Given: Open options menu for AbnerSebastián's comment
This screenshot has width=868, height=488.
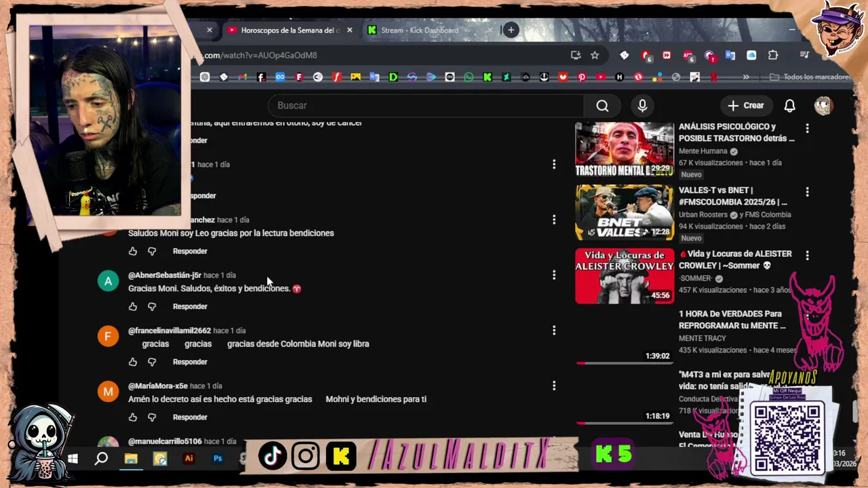Looking at the screenshot, I should pos(554,275).
